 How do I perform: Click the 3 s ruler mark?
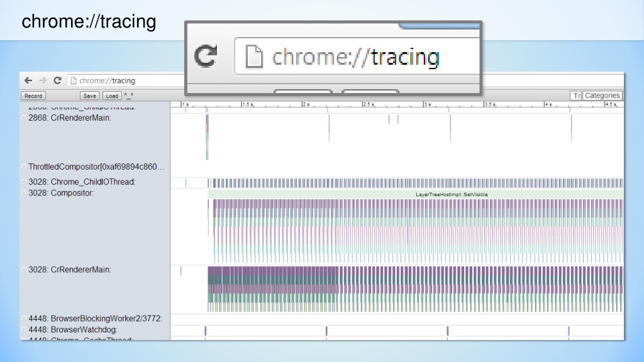click(x=428, y=104)
